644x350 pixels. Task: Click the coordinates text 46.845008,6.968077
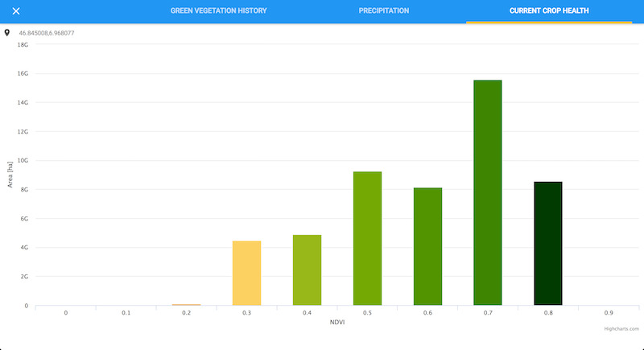[x=47, y=33]
